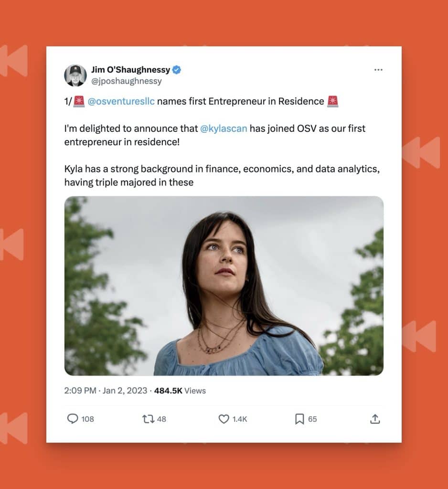Screen dimensions: 448x489
Task: Open the three-dot more options menu
Action: tap(378, 70)
